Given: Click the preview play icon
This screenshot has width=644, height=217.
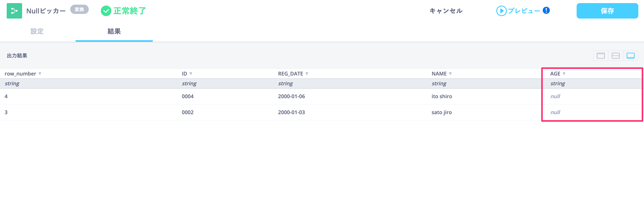Looking at the screenshot, I should (501, 11).
